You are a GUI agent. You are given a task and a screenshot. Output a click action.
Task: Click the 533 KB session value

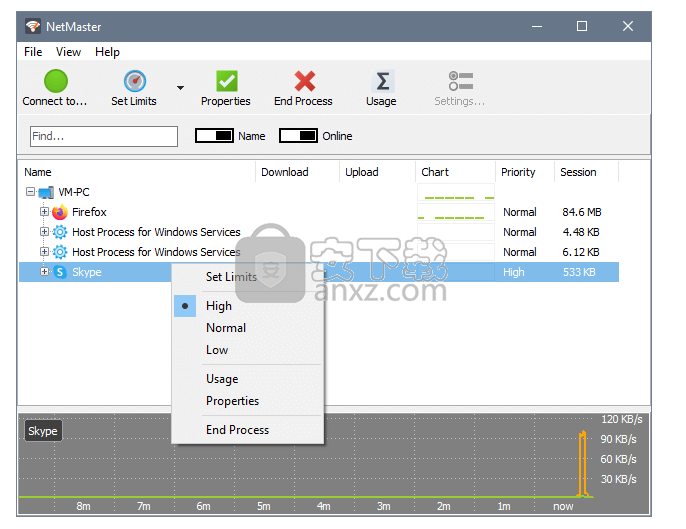point(579,272)
